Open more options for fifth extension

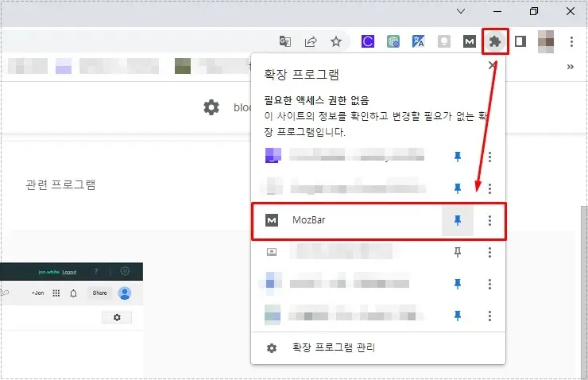(489, 284)
